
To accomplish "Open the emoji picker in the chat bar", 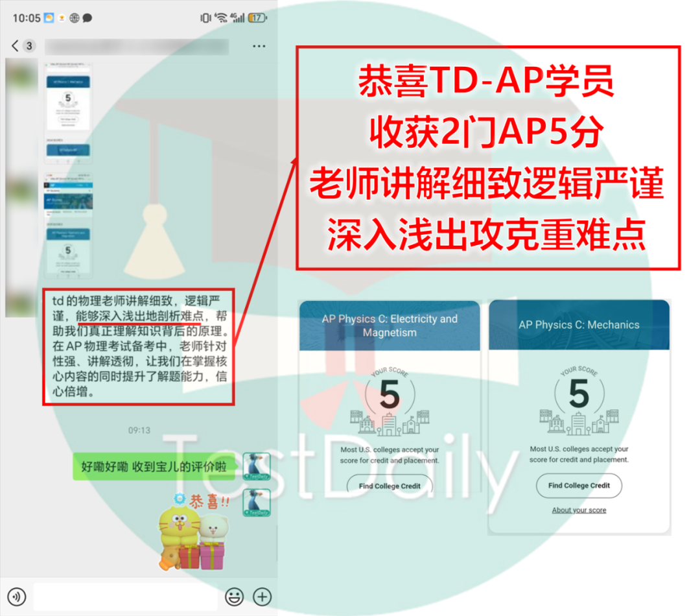I will (x=234, y=597).
